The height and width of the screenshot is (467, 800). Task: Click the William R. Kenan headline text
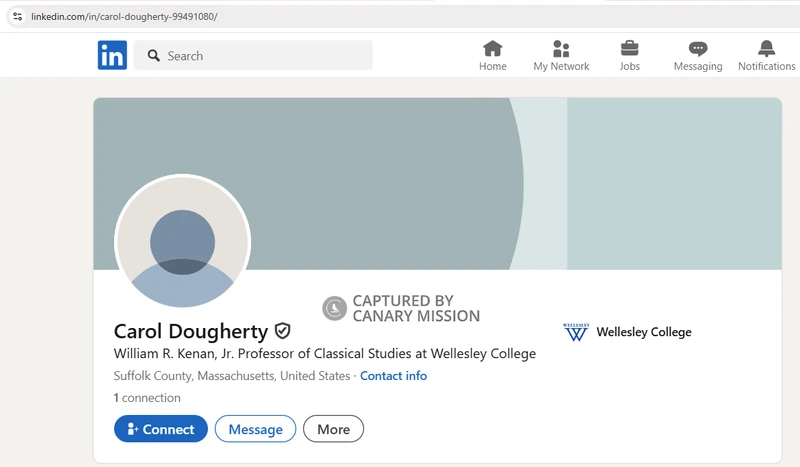(324, 354)
